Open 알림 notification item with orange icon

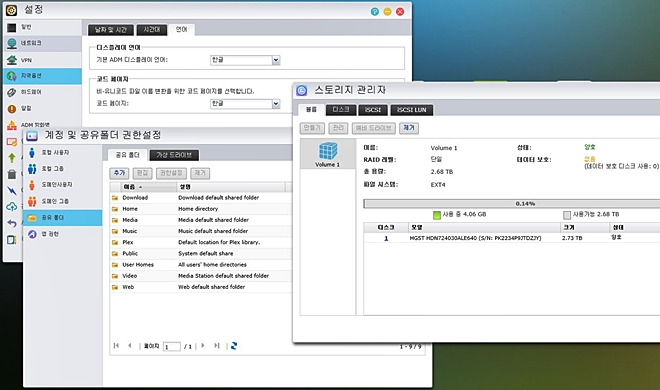pos(42,109)
